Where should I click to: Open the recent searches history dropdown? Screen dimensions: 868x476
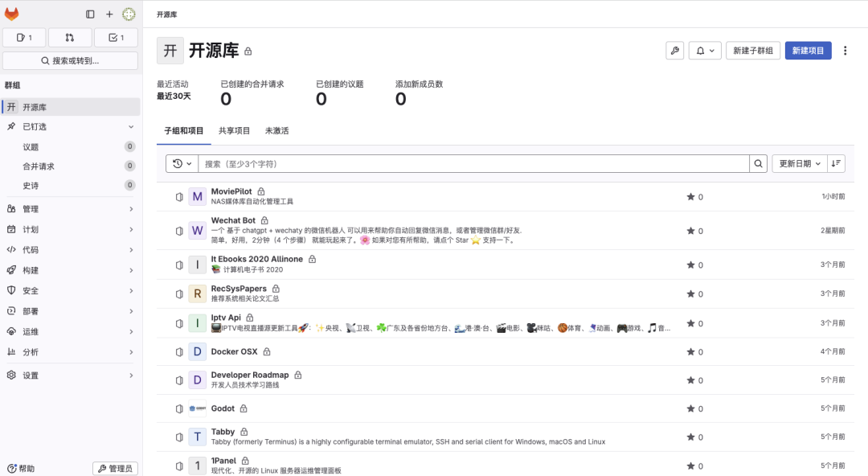pos(182,163)
